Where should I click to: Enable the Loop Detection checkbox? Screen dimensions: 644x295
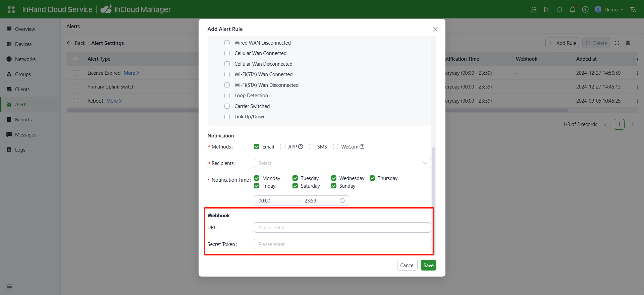coord(227,96)
